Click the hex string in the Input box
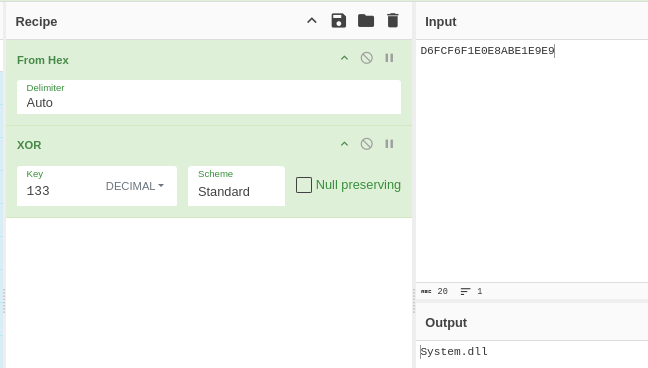 click(487, 51)
